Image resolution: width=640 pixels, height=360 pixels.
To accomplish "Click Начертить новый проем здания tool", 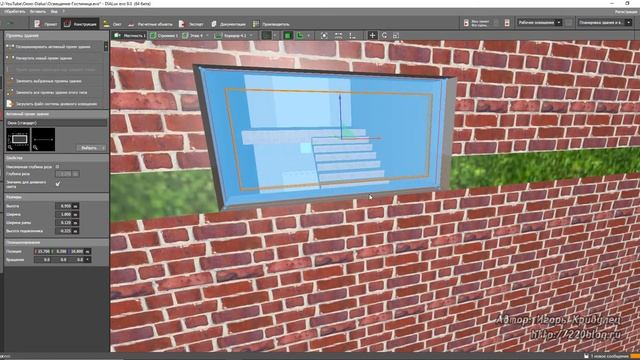I will pos(54,58).
